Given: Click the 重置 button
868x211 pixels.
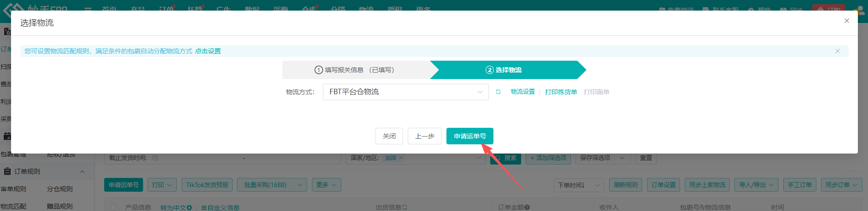Looking at the screenshot, I should [x=646, y=158].
